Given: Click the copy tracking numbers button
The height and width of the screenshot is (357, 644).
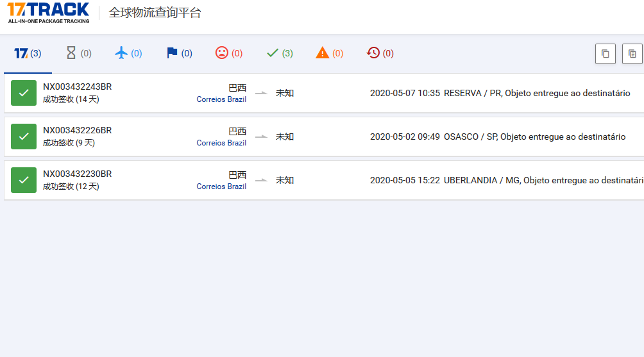Looking at the screenshot, I should [x=606, y=54].
